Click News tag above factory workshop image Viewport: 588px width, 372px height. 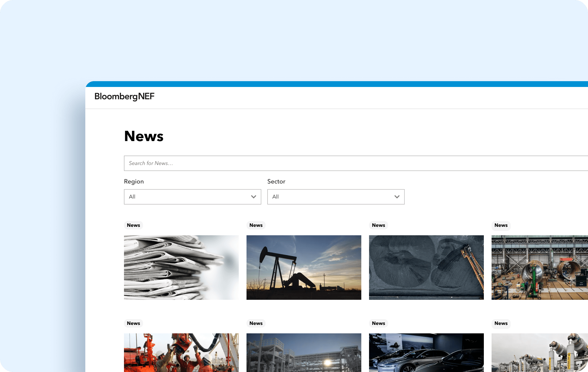click(501, 225)
